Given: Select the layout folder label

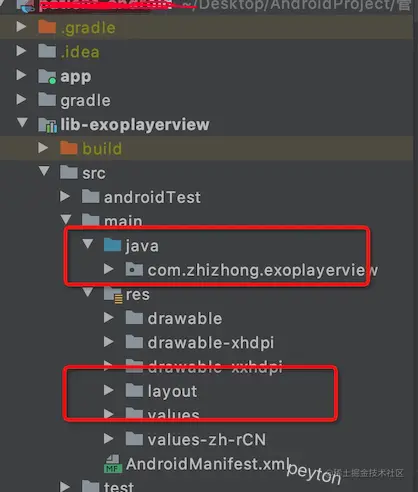Looking at the screenshot, I should (x=172, y=391).
